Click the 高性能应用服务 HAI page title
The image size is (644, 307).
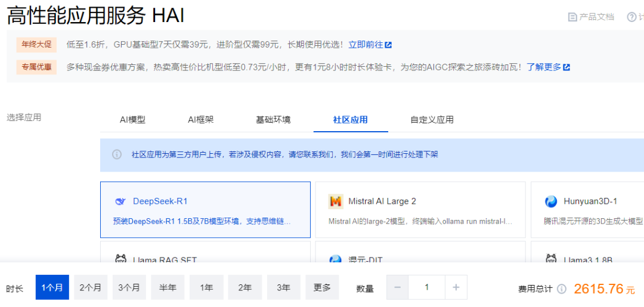tap(95, 15)
